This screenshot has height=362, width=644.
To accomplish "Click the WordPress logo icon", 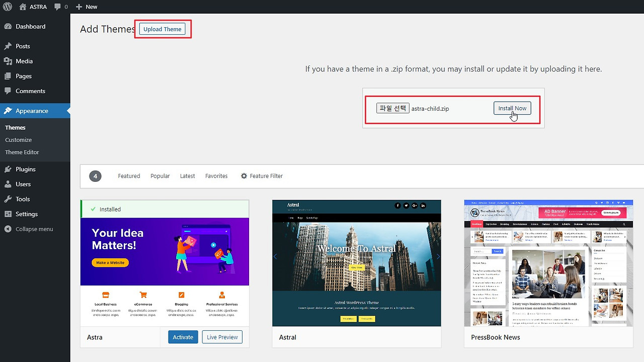I will [x=7, y=7].
